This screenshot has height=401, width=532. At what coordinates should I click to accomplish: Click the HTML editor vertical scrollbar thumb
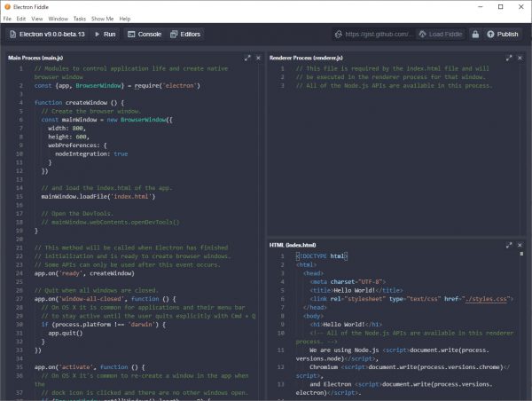point(521,254)
